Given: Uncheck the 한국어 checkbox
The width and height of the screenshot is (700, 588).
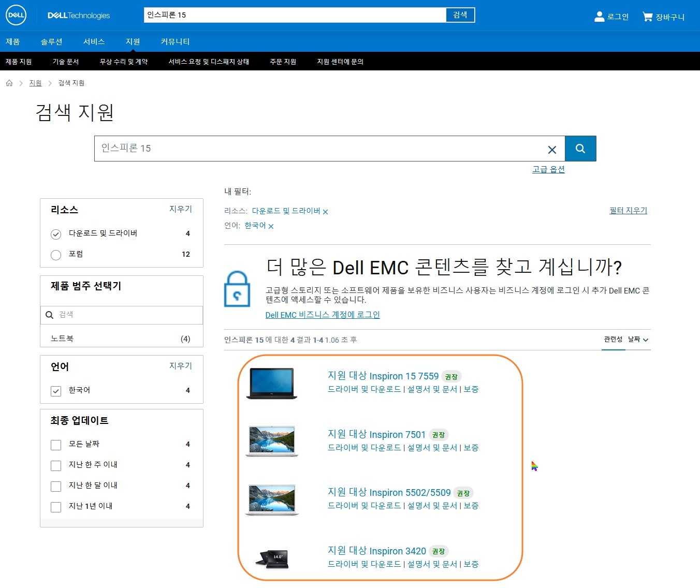Looking at the screenshot, I should (55, 391).
